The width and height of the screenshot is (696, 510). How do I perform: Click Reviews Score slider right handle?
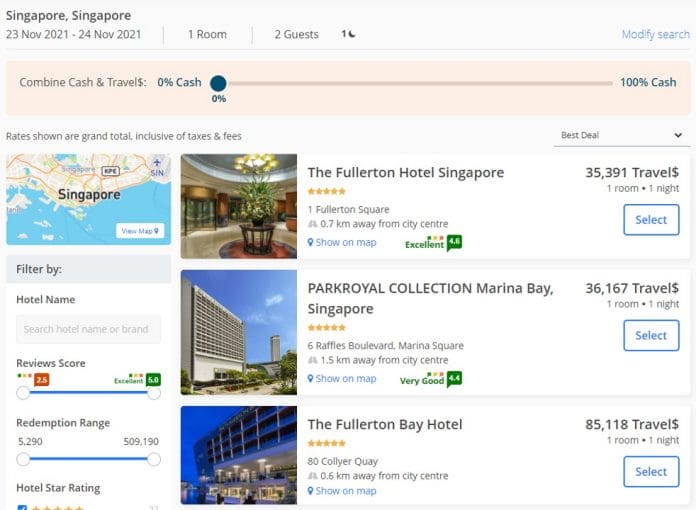pos(154,393)
